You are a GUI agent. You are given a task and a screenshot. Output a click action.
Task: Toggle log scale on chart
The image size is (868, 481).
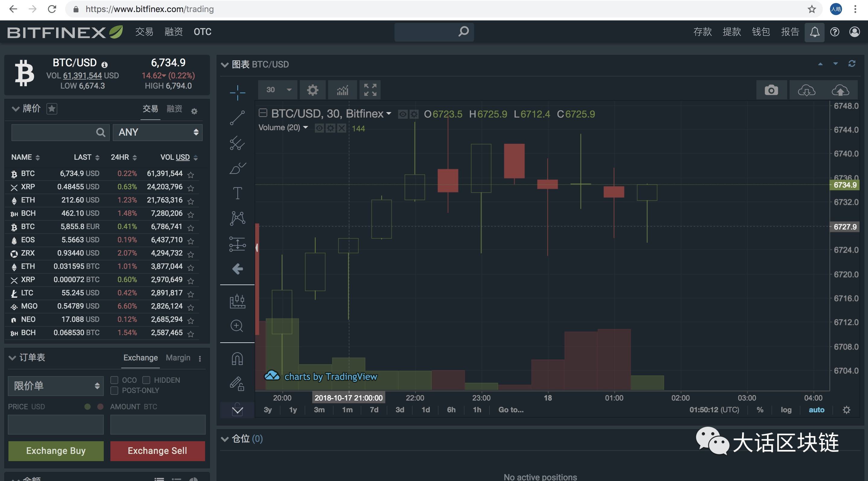tap(786, 410)
